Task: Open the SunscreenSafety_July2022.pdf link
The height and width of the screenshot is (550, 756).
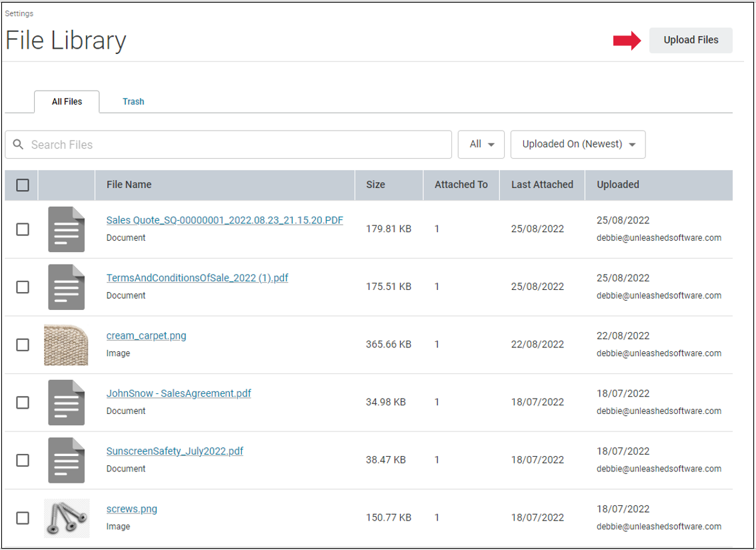Action: point(174,451)
